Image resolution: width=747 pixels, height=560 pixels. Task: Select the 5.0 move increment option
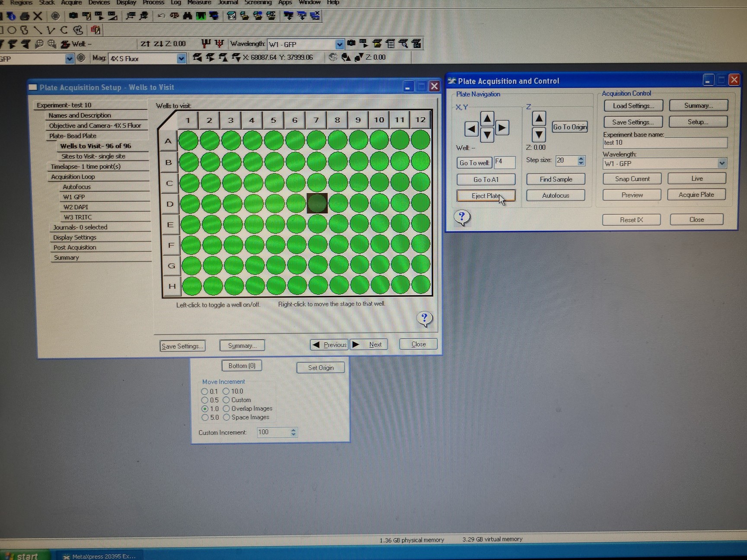point(205,417)
